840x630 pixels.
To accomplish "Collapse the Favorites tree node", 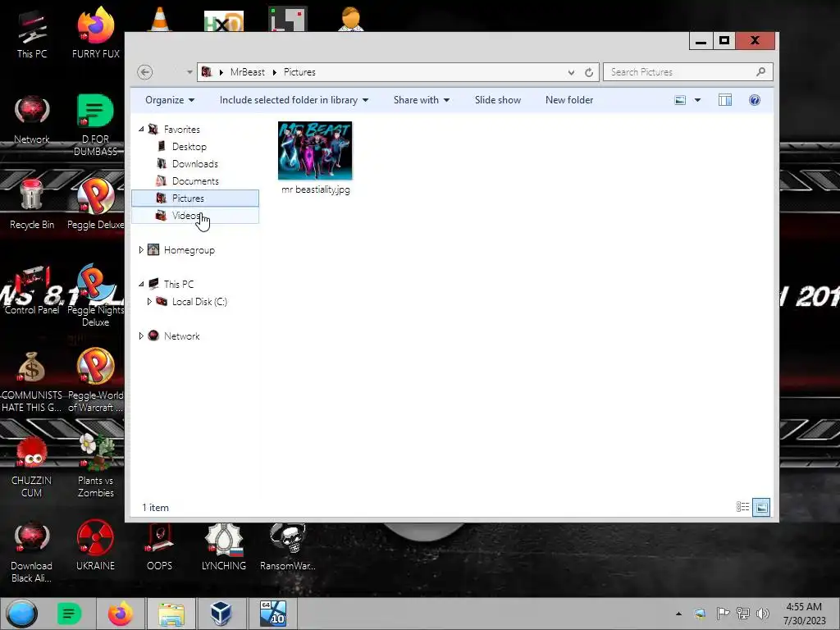I will pyautogui.click(x=141, y=129).
